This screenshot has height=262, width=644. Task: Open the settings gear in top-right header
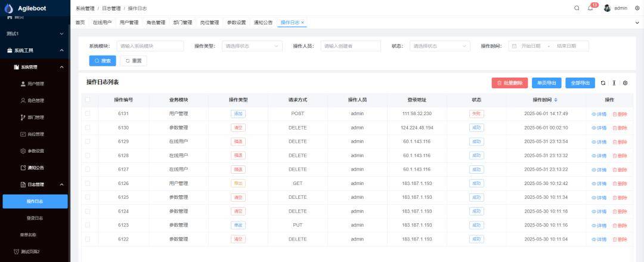[x=637, y=8]
